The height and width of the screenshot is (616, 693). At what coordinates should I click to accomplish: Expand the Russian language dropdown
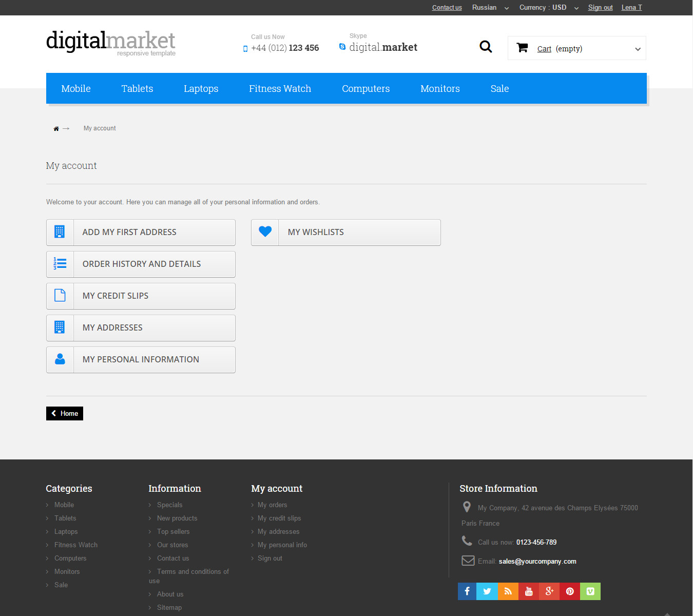(490, 8)
